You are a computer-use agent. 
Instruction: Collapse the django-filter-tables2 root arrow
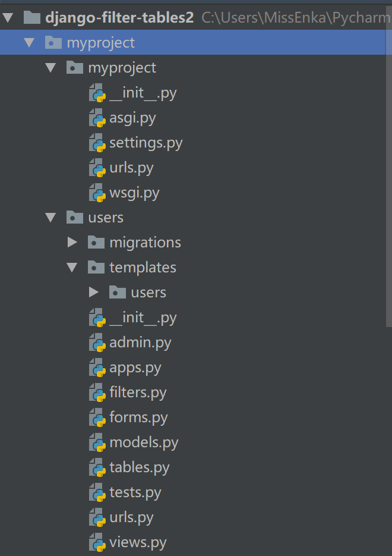pos(8,17)
